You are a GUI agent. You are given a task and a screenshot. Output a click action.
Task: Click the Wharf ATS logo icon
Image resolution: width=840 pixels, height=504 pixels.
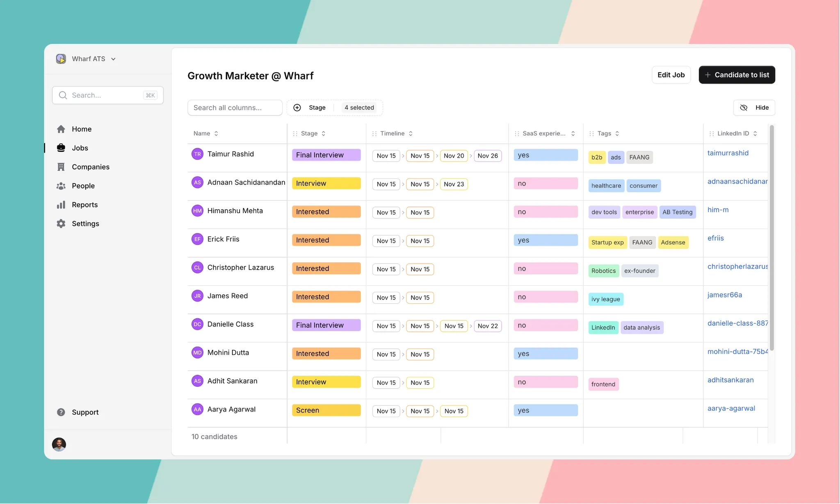(x=61, y=59)
